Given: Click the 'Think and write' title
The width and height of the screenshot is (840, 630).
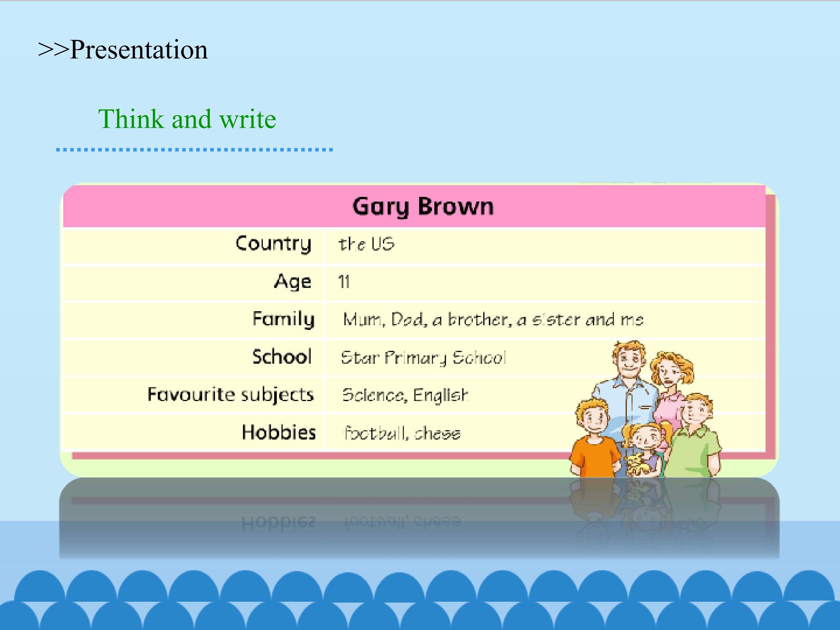Looking at the screenshot, I should 187,119.
